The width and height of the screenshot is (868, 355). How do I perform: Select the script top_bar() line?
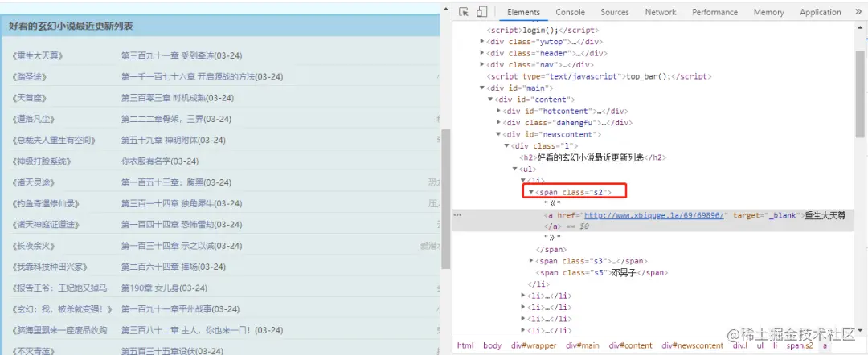point(599,76)
